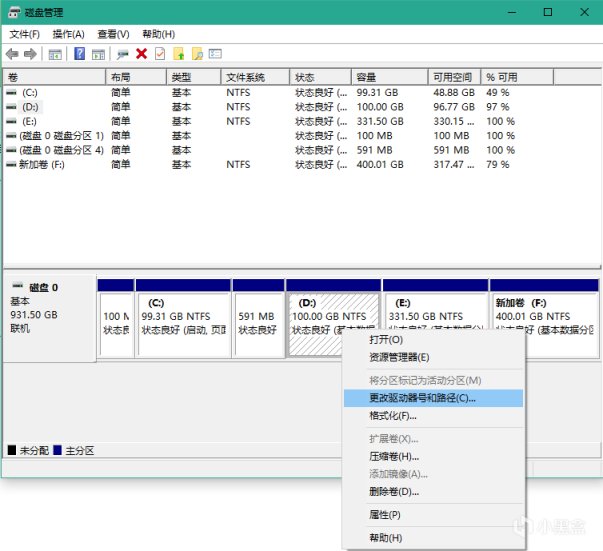Sort by the % 可用 column header
Image resolution: width=603 pixels, height=551 pixels.
[x=517, y=77]
